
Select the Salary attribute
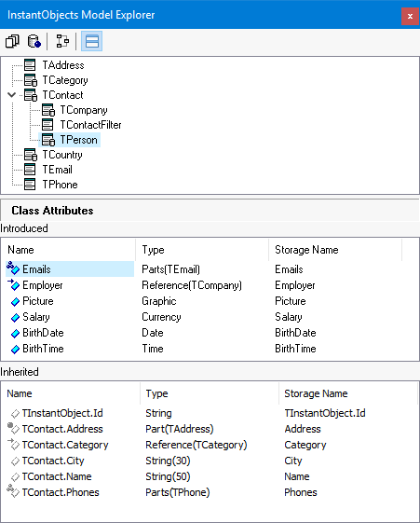tap(36, 317)
